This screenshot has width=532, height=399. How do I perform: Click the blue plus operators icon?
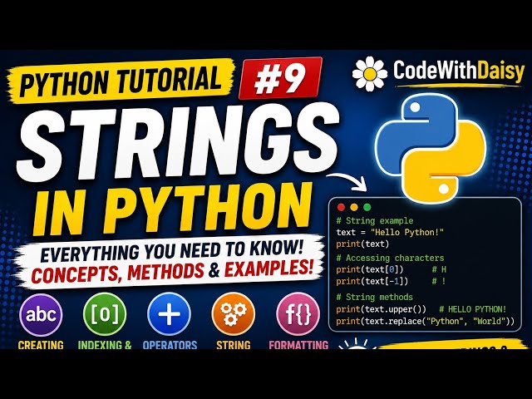pos(170,314)
